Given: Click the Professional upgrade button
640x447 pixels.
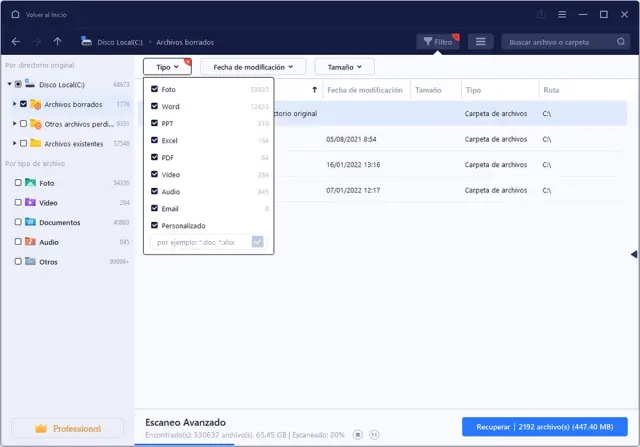Looking at the screenshot, I should pyautogui.click(x=68, y=428).
